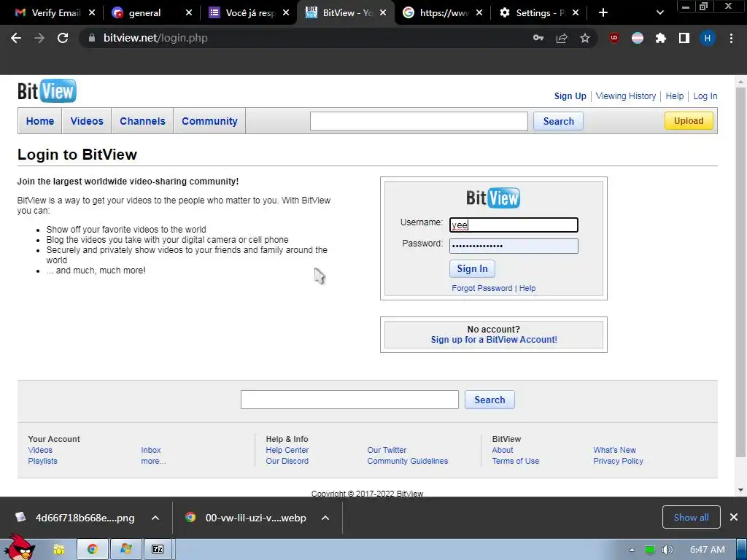
Task: Close the BitView tab
Action: click(x=383, y=13)
